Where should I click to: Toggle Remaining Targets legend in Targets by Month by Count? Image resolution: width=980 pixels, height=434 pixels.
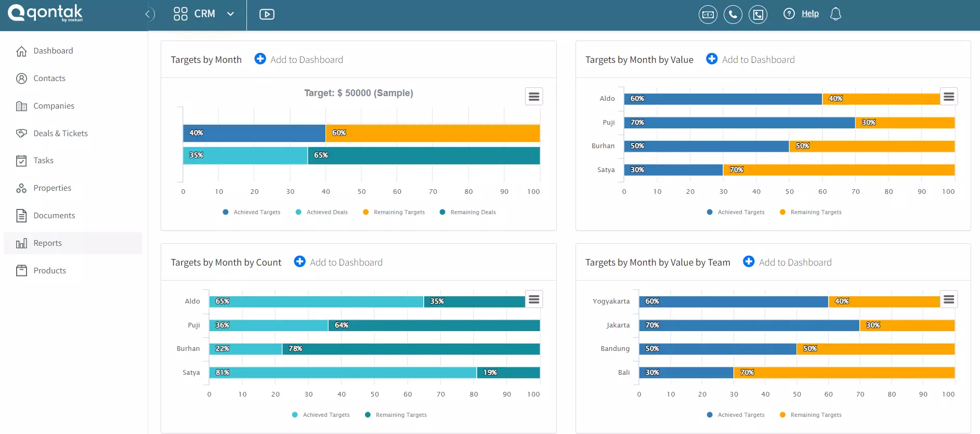pyautogui.click(x=396, y=415)
